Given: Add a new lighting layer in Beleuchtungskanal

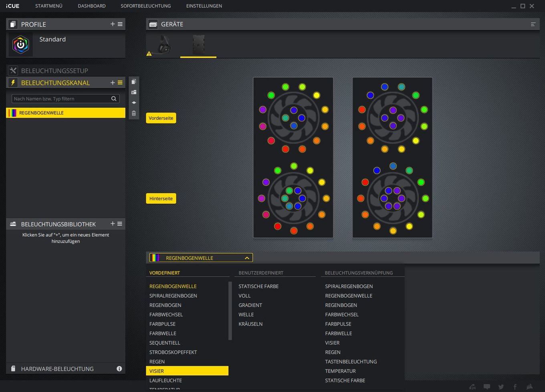Looking at the screenshot, I should 113,83.
